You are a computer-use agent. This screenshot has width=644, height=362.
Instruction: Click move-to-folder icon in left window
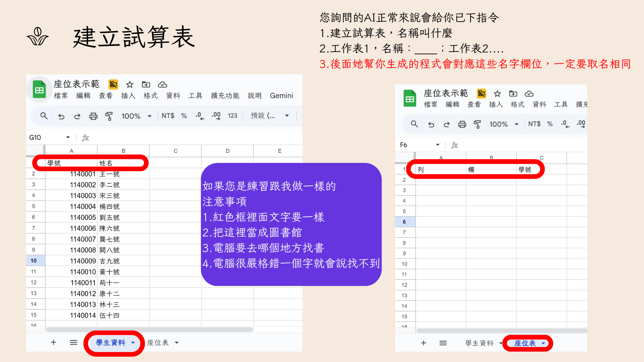click(x=146, y=84)
